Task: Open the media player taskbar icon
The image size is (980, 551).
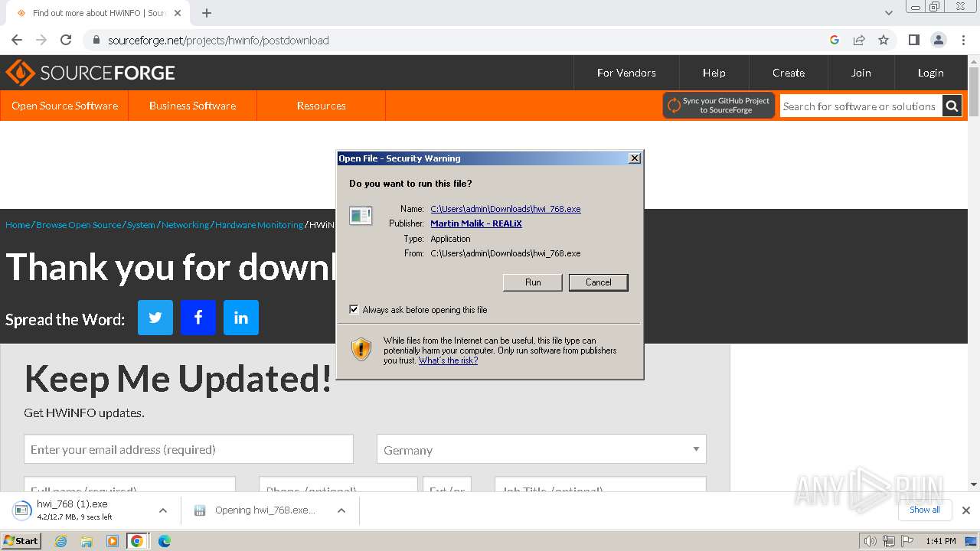Action: click(113, 541)
